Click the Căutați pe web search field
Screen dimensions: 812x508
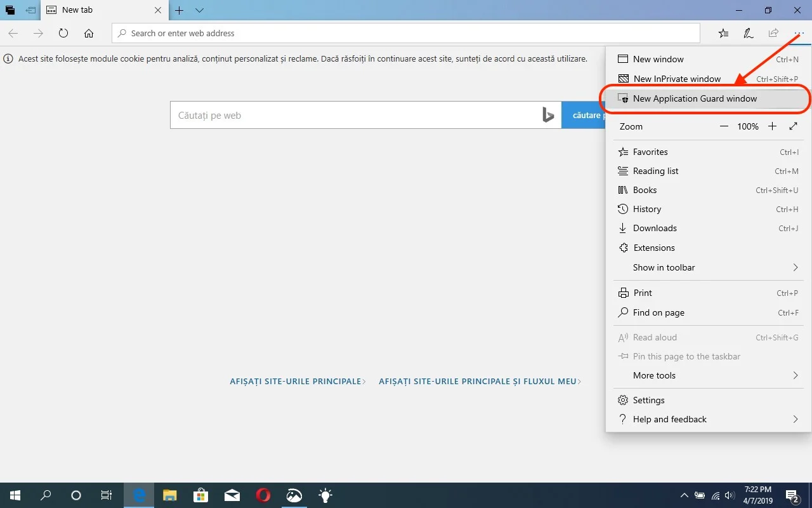tap(355, 116)
